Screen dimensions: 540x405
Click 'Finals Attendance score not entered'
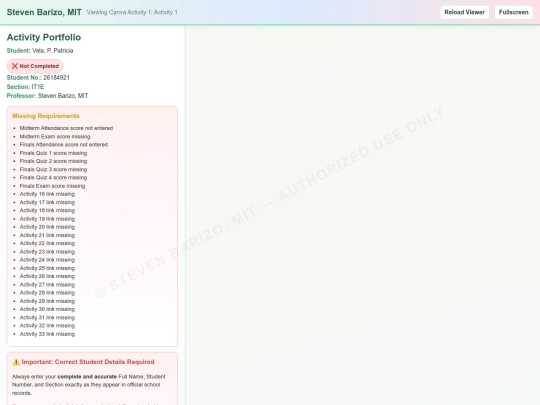[64, 145]
